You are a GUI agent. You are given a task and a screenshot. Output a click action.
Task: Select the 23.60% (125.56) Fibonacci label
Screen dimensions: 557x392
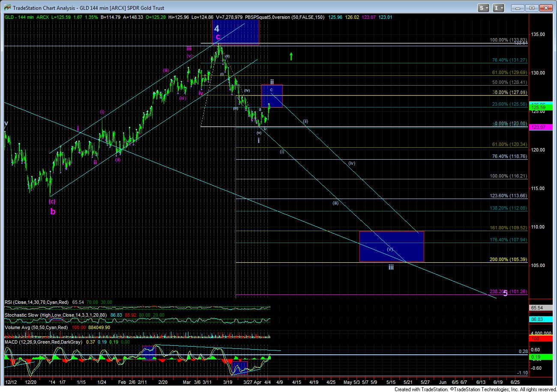pos(510,104)
